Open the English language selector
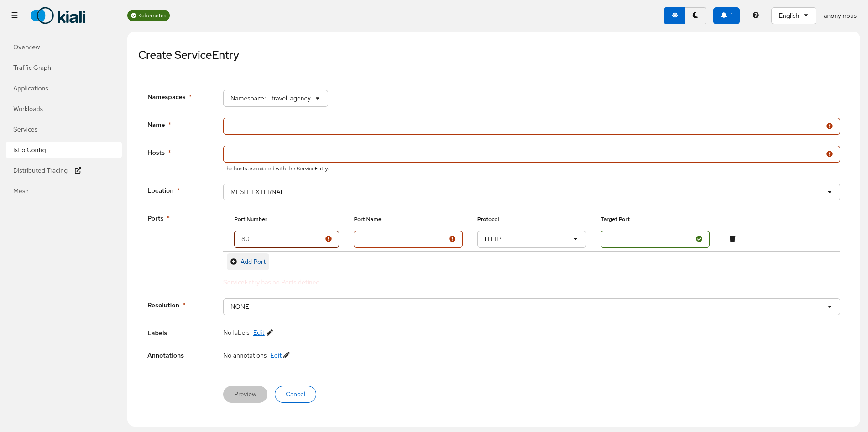 pyautogui.click(x=793, y=15)
